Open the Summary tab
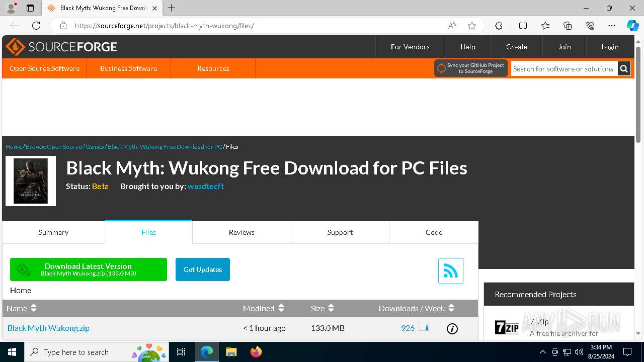This screenshot has height=362, width=644. point(53,232)
